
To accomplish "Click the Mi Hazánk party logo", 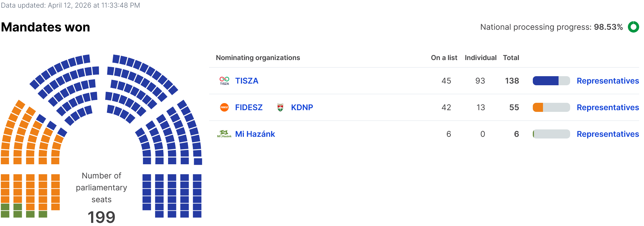I will pos(224,134).
